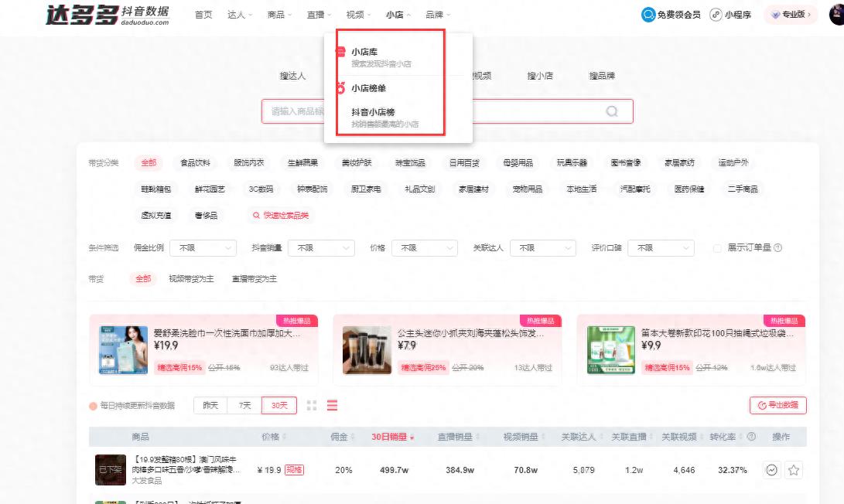Click the 达多多 logo

point(108,15)
